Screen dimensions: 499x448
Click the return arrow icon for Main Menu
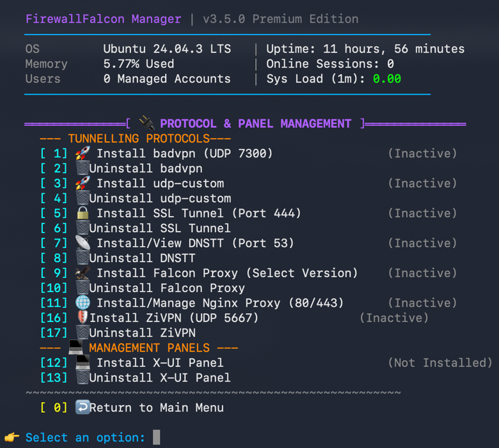(x=83, y=407)
